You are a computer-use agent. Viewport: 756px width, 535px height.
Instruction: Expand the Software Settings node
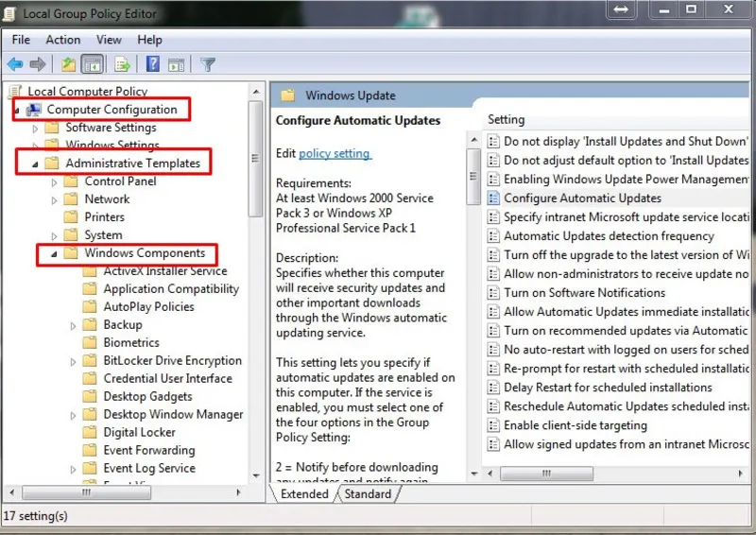point(35,129)
